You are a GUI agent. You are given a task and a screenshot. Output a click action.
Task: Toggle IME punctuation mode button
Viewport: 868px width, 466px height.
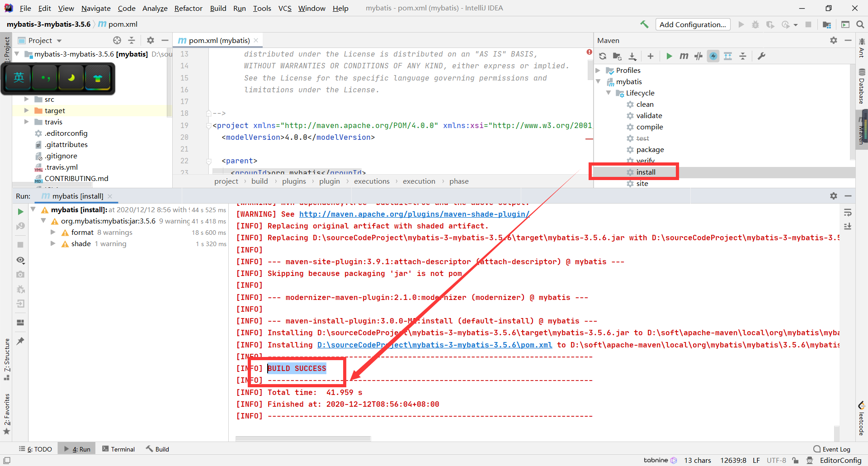pyautogui.click(x=45, y=78)
